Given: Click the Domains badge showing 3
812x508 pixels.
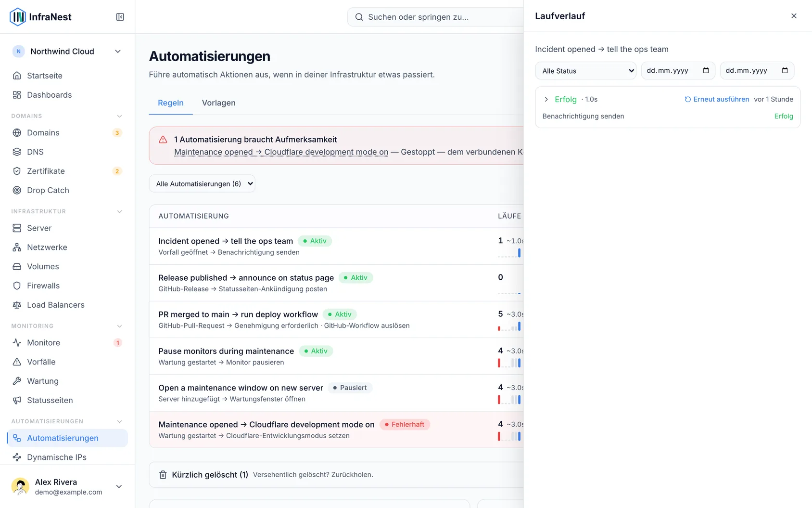Looking at the screenshot, I should pos(117,133).
